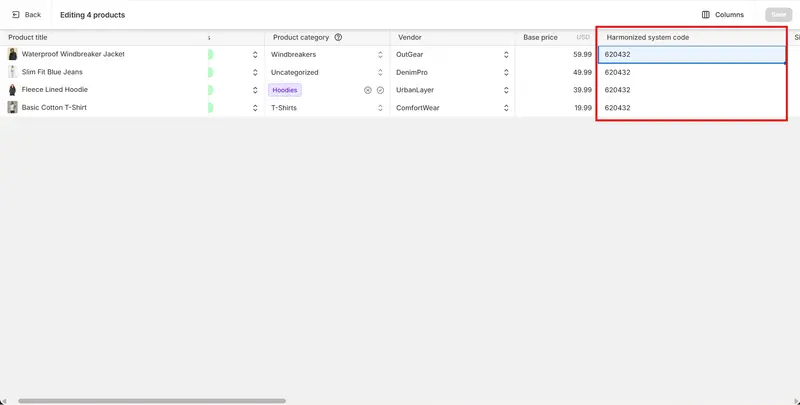Reject the suggested Hoodies category

point(367,90)
